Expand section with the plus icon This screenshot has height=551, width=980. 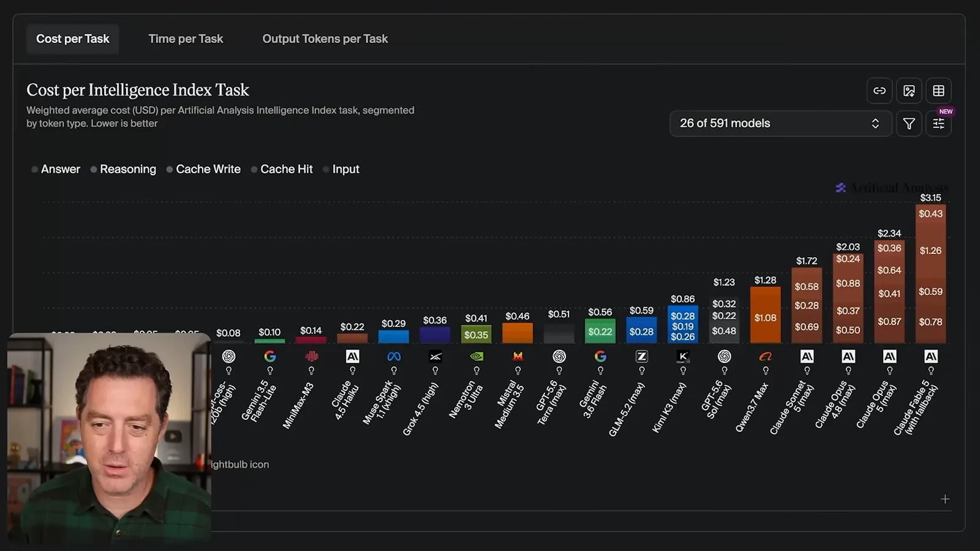(x=945, y=499)
